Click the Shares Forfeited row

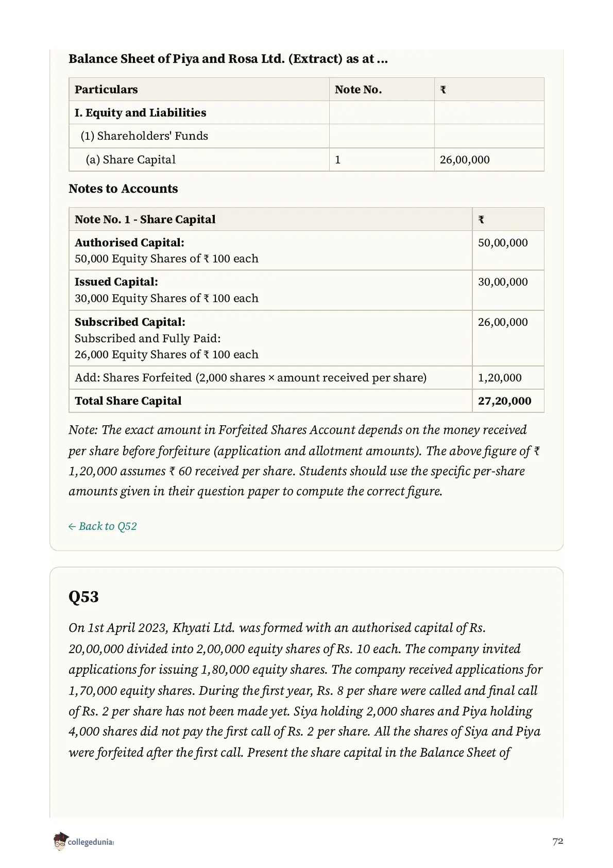click(306, 377)
